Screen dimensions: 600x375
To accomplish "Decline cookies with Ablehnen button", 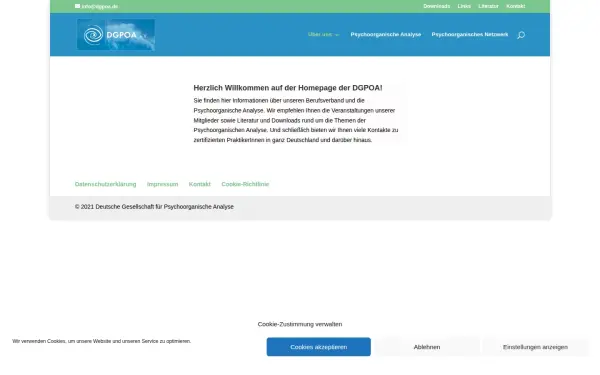I will (x=427, y=347).
